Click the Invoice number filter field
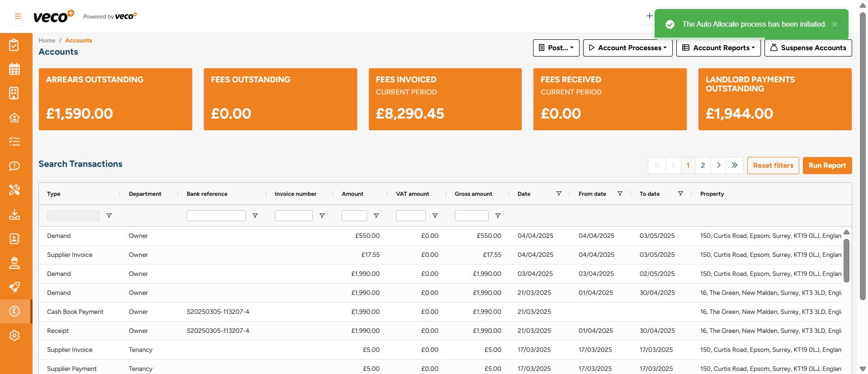This screenshot has width=868, height=374. click(x=293, y=216)
